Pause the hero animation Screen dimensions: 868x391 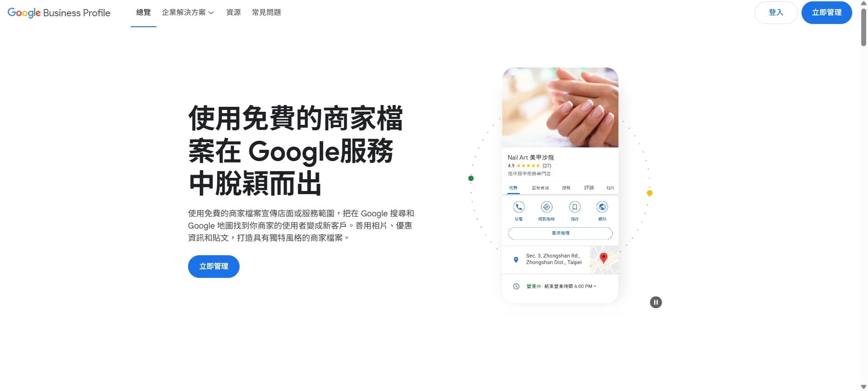click(x=656, y=302)
